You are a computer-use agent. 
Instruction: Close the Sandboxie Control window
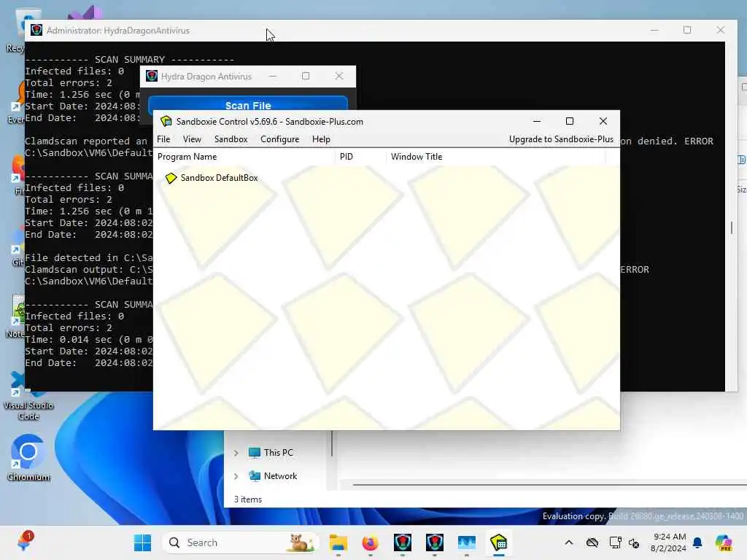click(x=603, y=122)
